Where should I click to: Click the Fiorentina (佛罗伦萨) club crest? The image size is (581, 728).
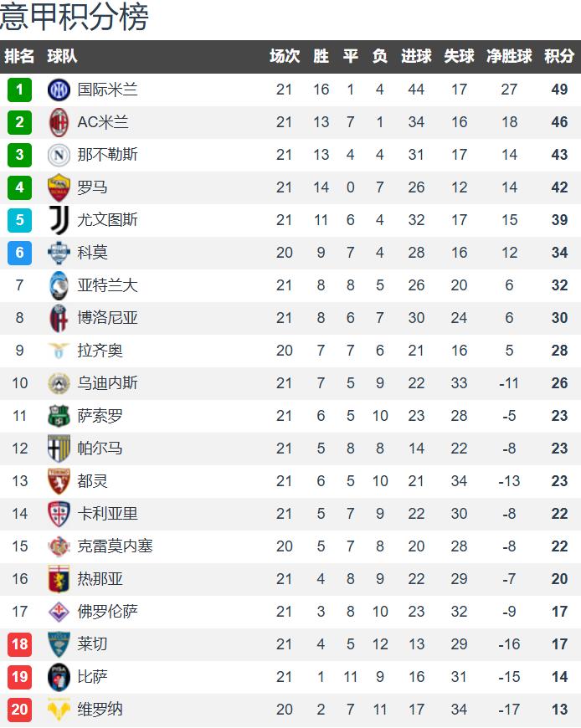click(59, 612)
